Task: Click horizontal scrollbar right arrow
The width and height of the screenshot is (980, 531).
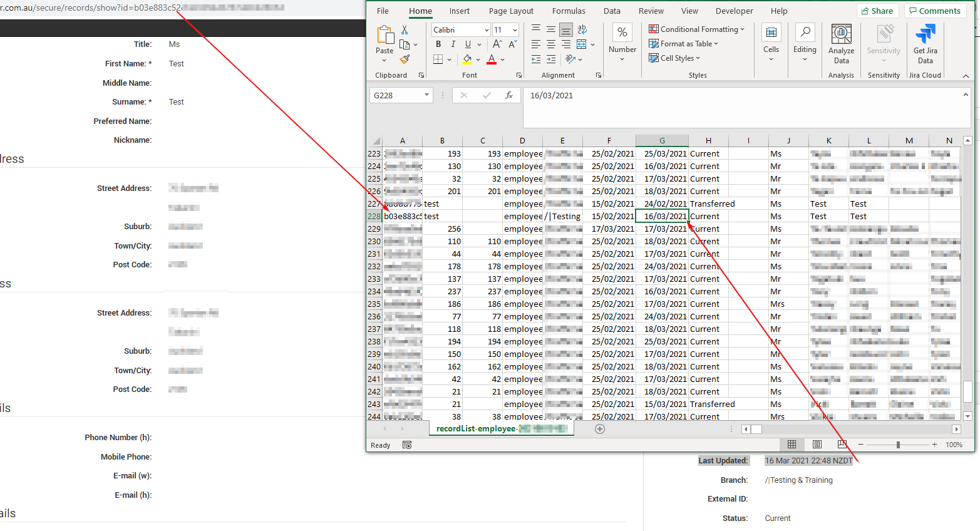Action: coord(956,429)
